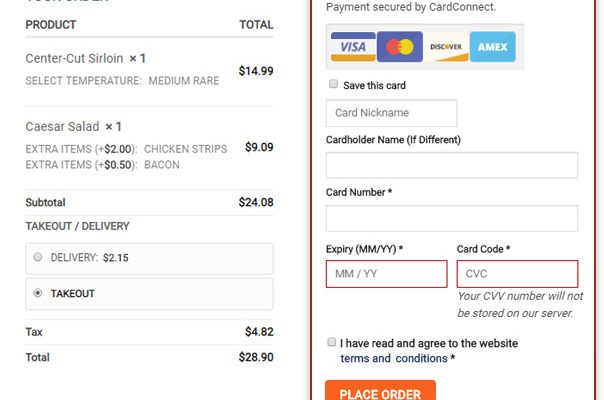
Task: Click the Caesar Salad product name
Action: [x=62, y=127]
